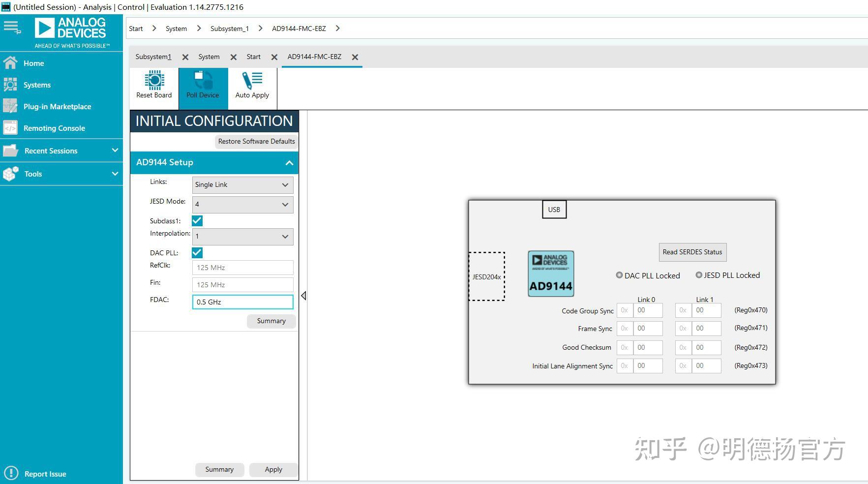Click the hamburger menu at top left
The width and height of the screenshot is (868, 484).
coord(10,27)
